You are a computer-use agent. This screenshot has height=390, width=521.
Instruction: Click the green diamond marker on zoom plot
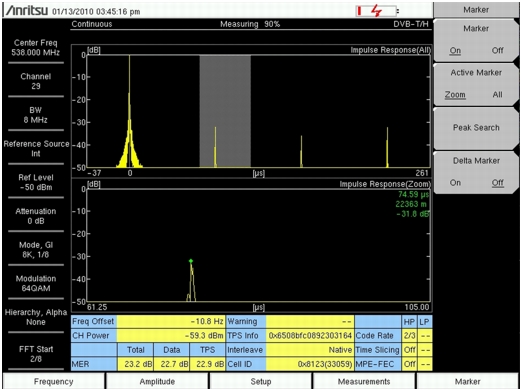191,261
